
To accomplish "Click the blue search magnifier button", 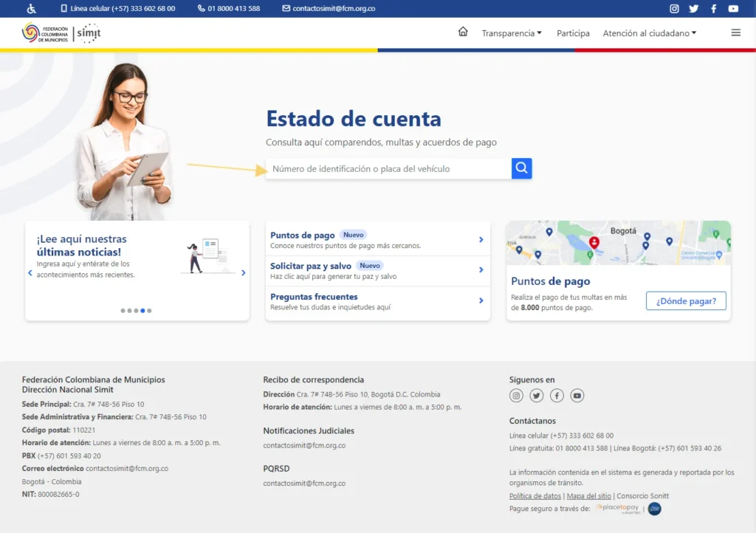I will point(522,168).
